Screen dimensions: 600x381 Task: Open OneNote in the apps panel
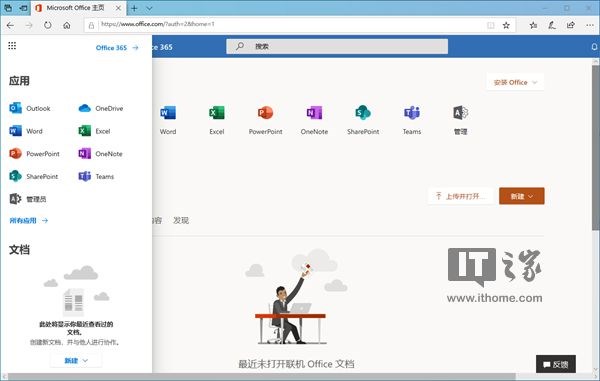pos(100,153)
